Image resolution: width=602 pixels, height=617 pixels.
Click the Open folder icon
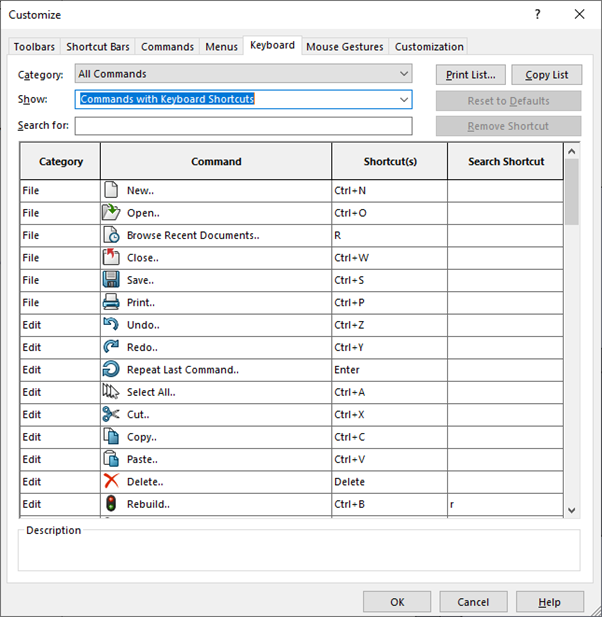coord(111,212)
